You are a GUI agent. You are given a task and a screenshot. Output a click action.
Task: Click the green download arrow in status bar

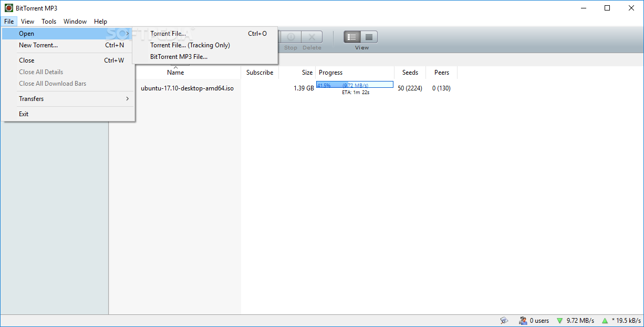(x=560, y=321)
